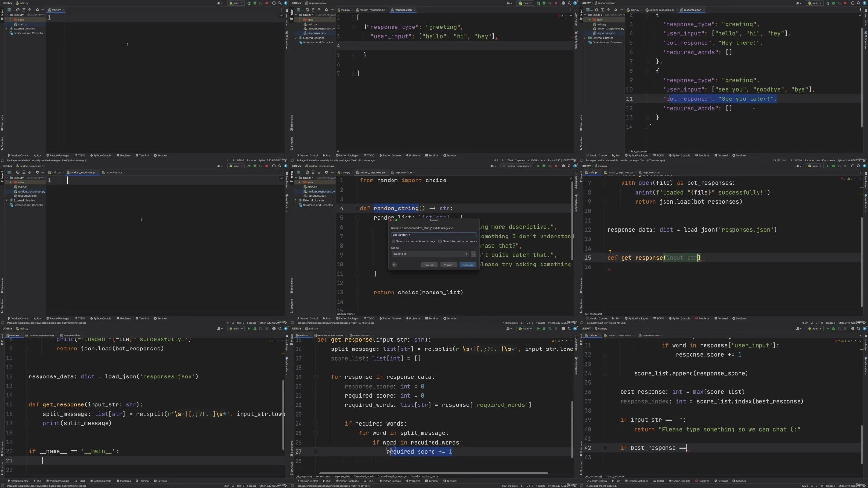The height and width of the screenshot is (488, 868).
Task: Click 'bot_response' breadcrumb in 'See you later!' window
Action: [x=638, y=151]
